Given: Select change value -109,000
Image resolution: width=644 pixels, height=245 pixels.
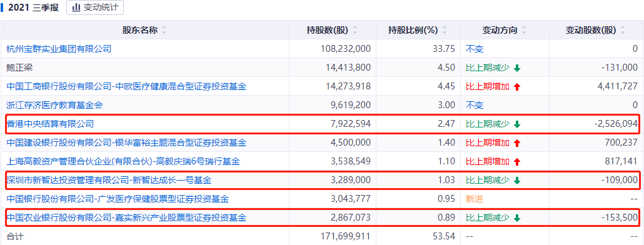Looking at the screenshot, I should click(x=620, y=180).
